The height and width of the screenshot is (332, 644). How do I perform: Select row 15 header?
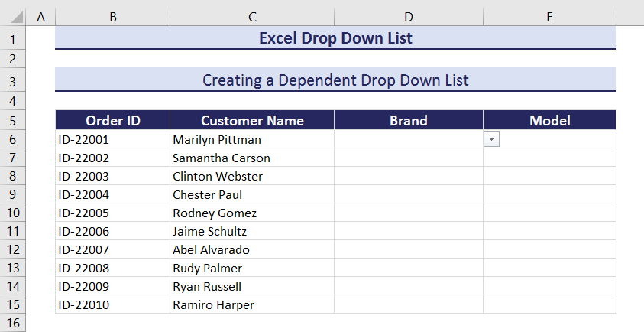coord(13,304)
